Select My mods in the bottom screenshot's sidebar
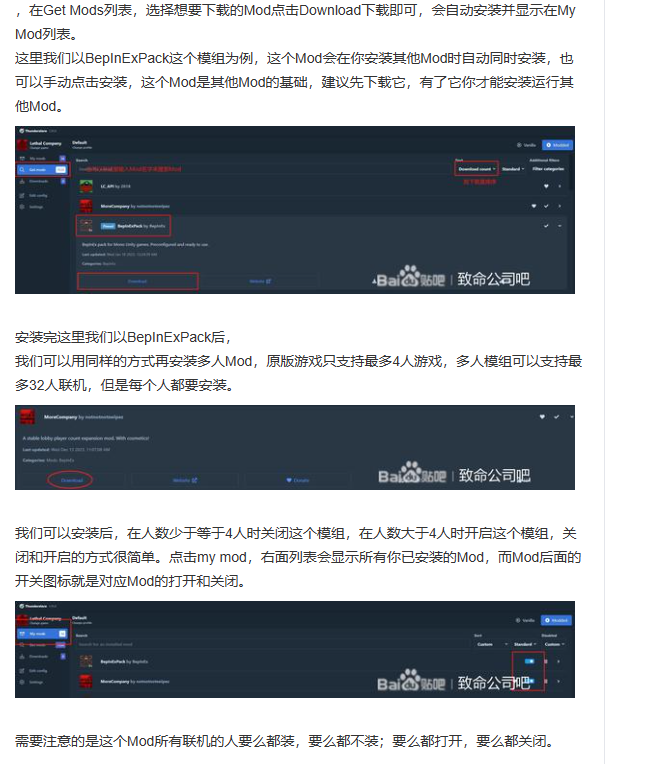Screen dimensions: 656x764 42,634
